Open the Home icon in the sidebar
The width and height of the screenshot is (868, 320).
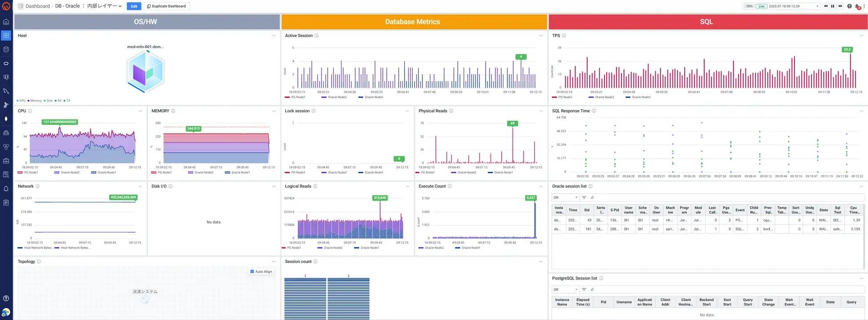(x=6, y=22)
